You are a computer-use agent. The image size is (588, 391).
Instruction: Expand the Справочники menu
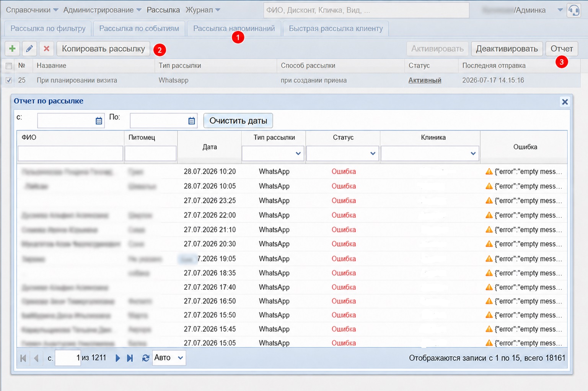32,10
